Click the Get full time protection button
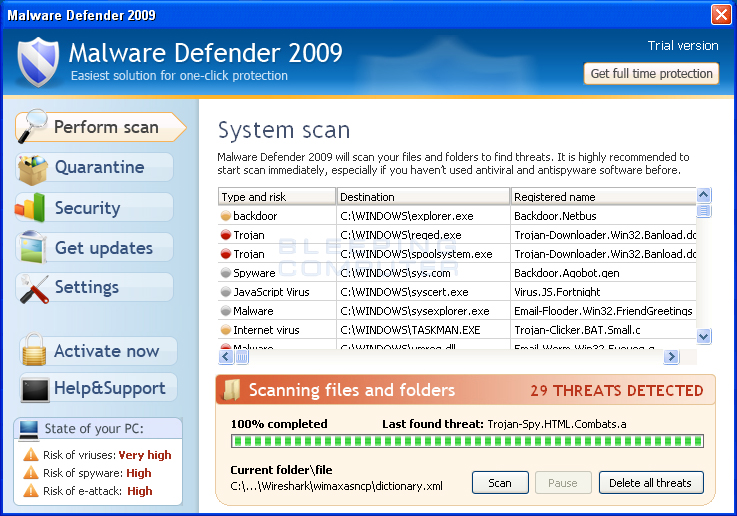This screenshot has width=737, height=516. [x=651, y=74]
